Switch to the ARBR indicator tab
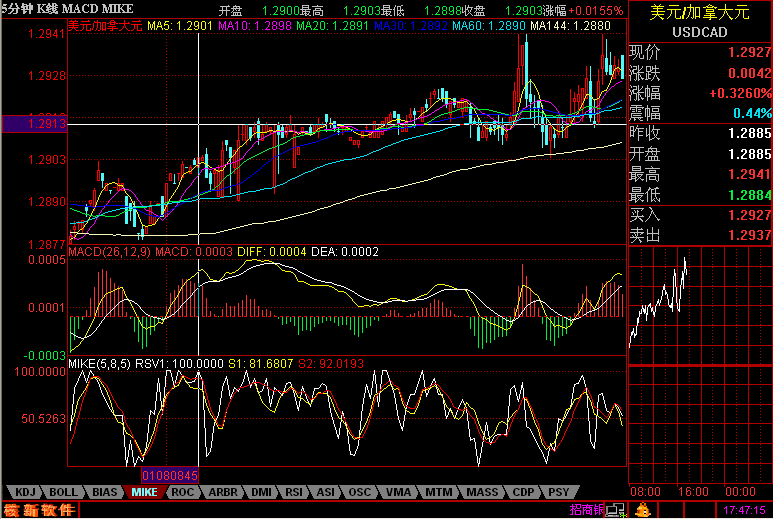Image resolution: width=773 pixels, height=520 pixels. click(222, 492)
